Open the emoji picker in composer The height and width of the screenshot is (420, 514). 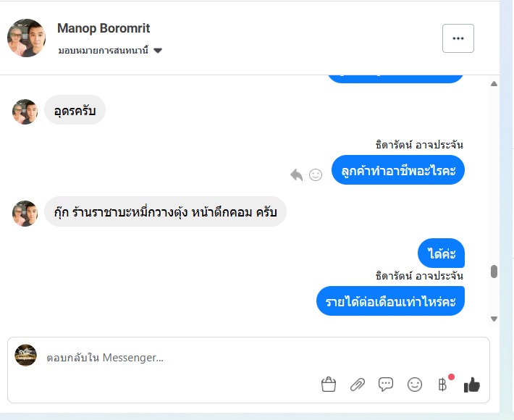(x=415, y=385)
